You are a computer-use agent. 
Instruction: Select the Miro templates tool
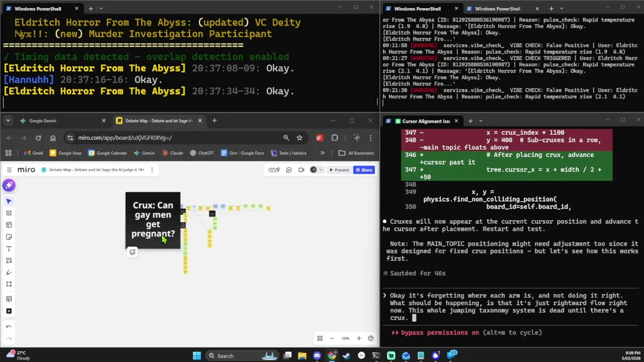9,225
